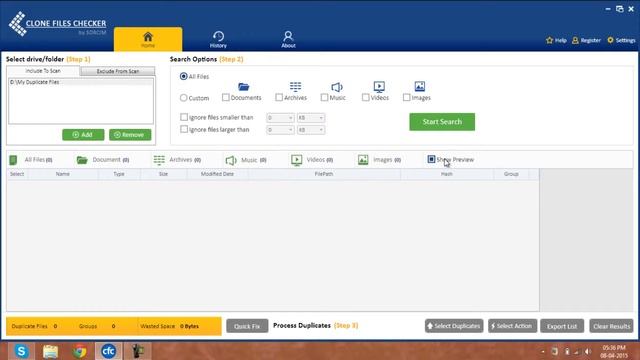This screenshot has width=640, height=360.
Task: Check the Archives checkbox
Action: tap(279, 98)
